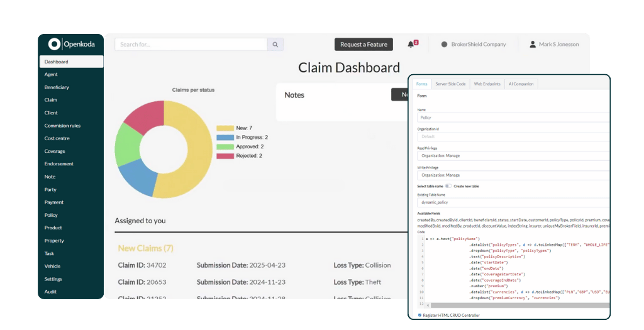
Task: Open the notifications bell
Action: pos(411,45)
